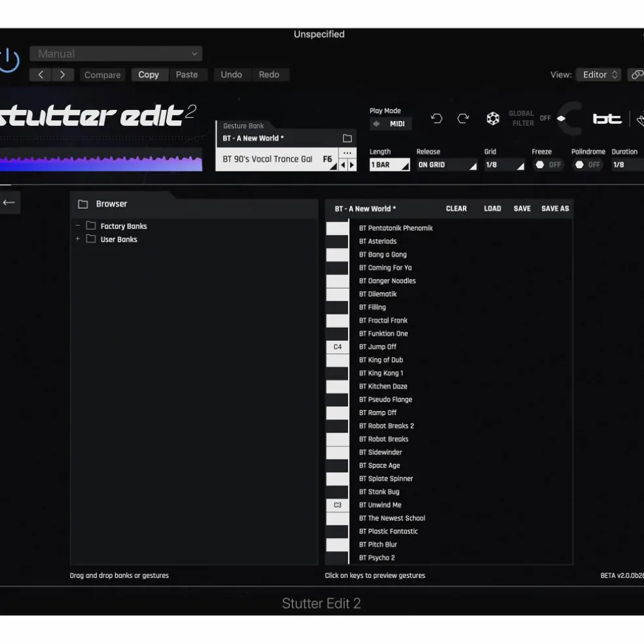This screenshot has height=644, width=644.
Task: Click the Redo text button
Action: [269, 75]
